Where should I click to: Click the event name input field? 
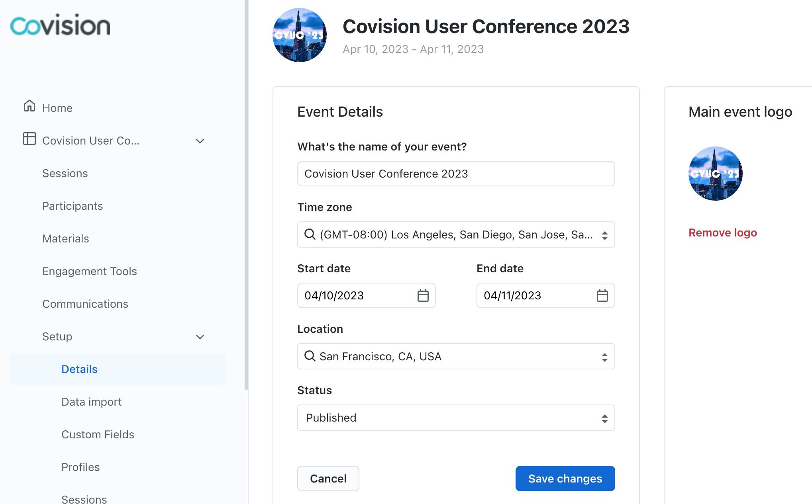456,174
